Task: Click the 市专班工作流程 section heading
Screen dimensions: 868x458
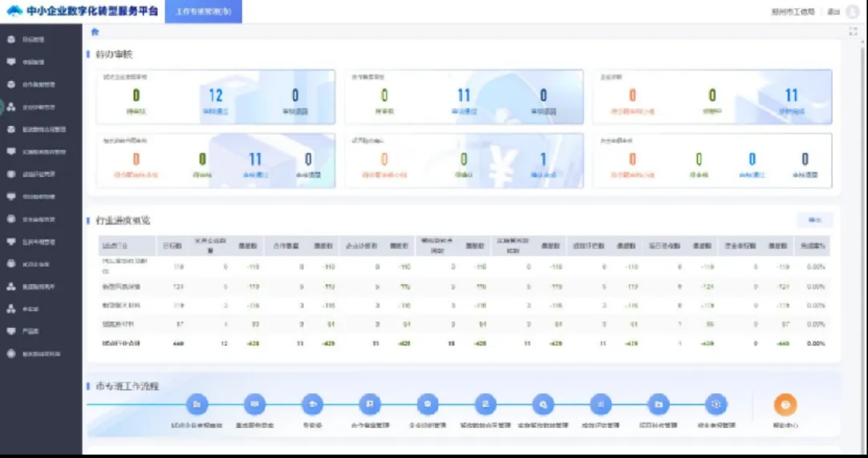Action: pos(127,386)
